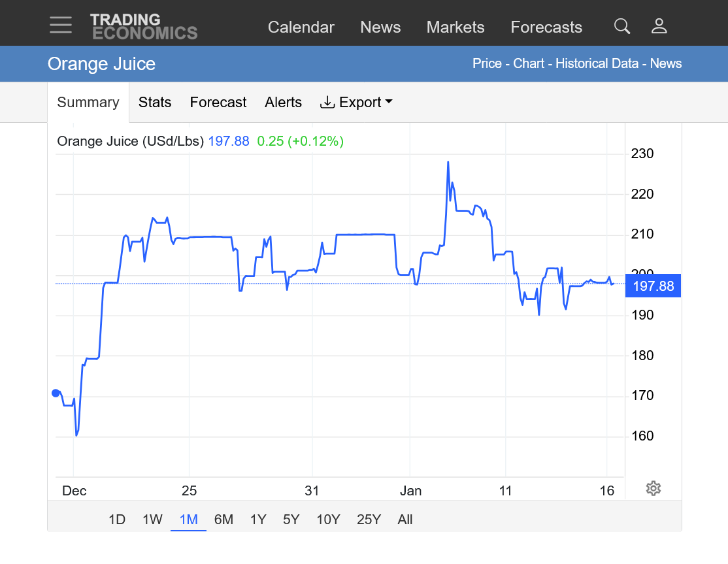The width and height of the screenshot is (728, 564).
Task: Click the News link in blue header
Action: (666, 64)
